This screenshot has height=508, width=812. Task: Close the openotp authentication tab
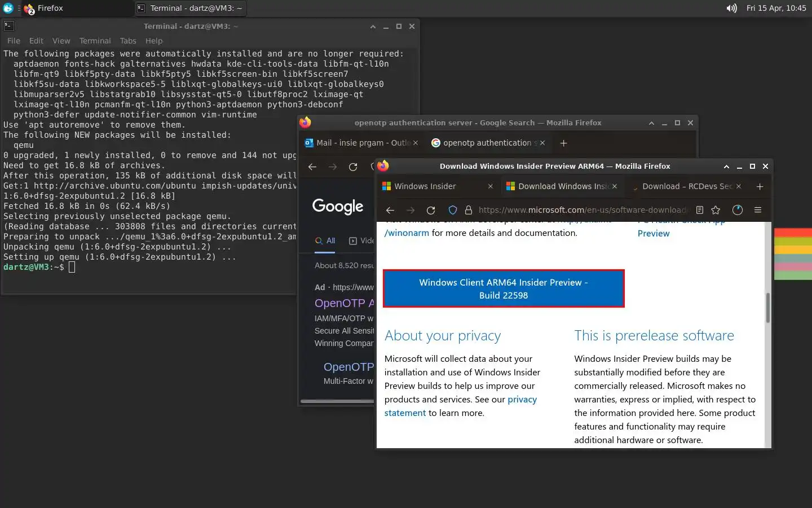pyautogui.click(x=542, y=143)
